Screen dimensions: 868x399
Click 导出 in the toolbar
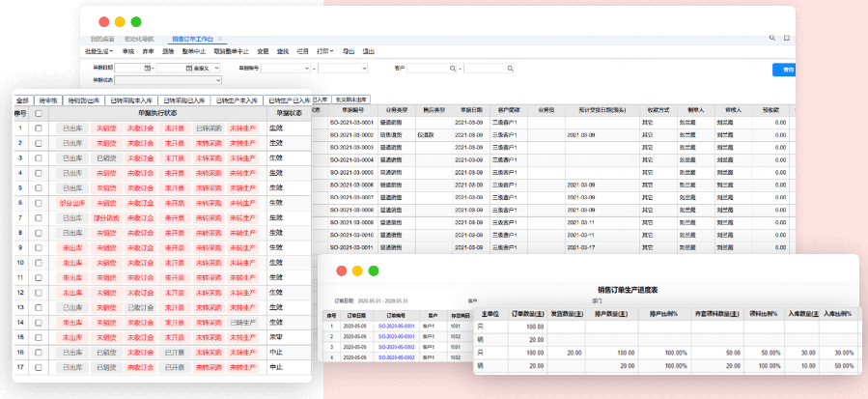[349, 51]
